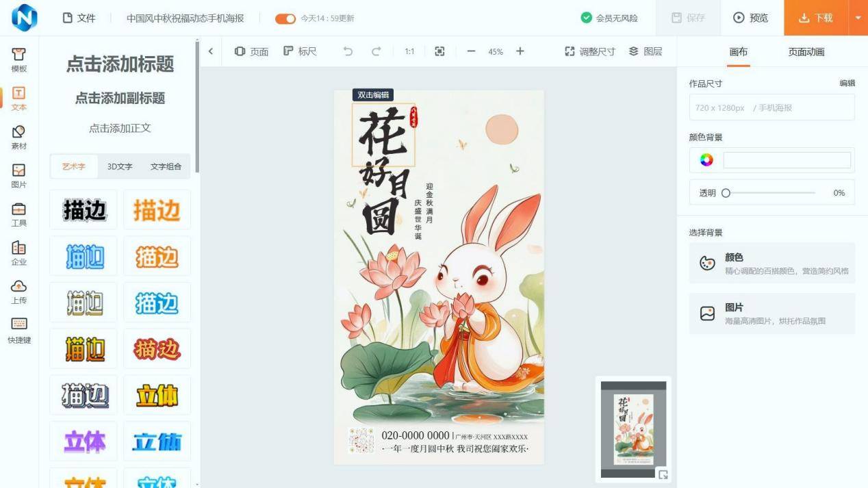Click 点击添加副标题 to add subtitle
This screenshot has width=868, height=488.
(x=120, y=98)
